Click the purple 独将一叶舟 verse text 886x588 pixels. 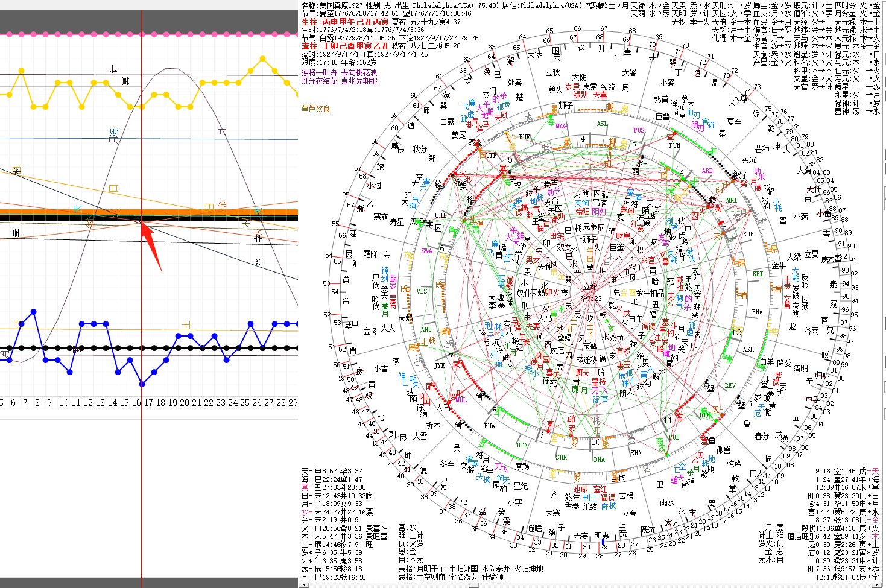(x=320, y=72)
